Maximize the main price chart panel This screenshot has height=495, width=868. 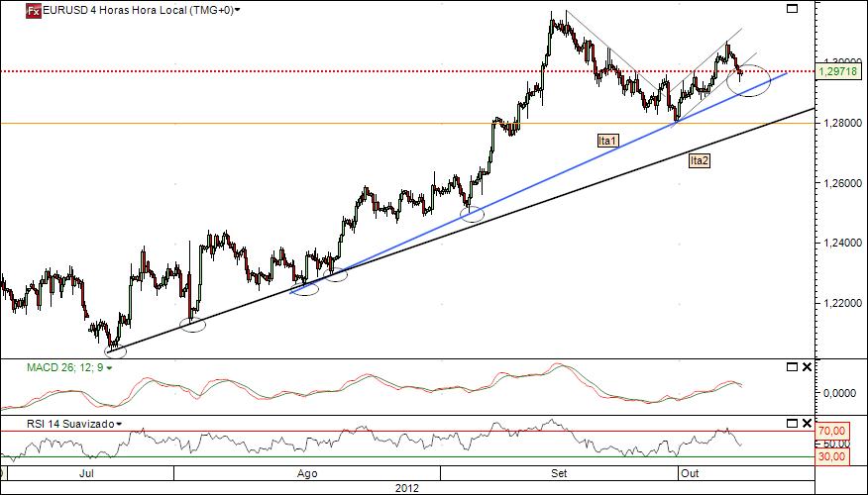(x=792, y=9)
